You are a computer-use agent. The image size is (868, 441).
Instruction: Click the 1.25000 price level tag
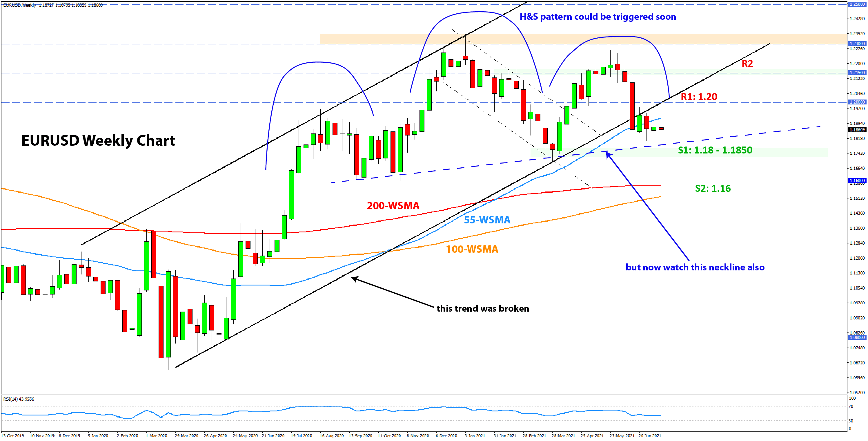coord(857,4)
